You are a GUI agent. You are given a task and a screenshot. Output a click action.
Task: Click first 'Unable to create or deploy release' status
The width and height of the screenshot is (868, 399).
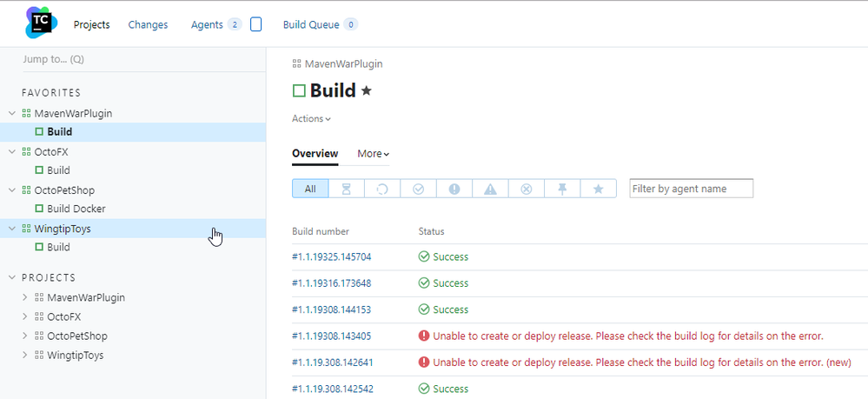tap(628, 336)
